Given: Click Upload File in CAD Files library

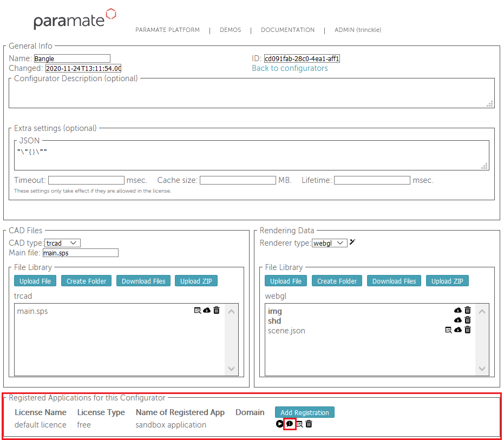Looking at the screenshot, I should click(x=35, y=281).
